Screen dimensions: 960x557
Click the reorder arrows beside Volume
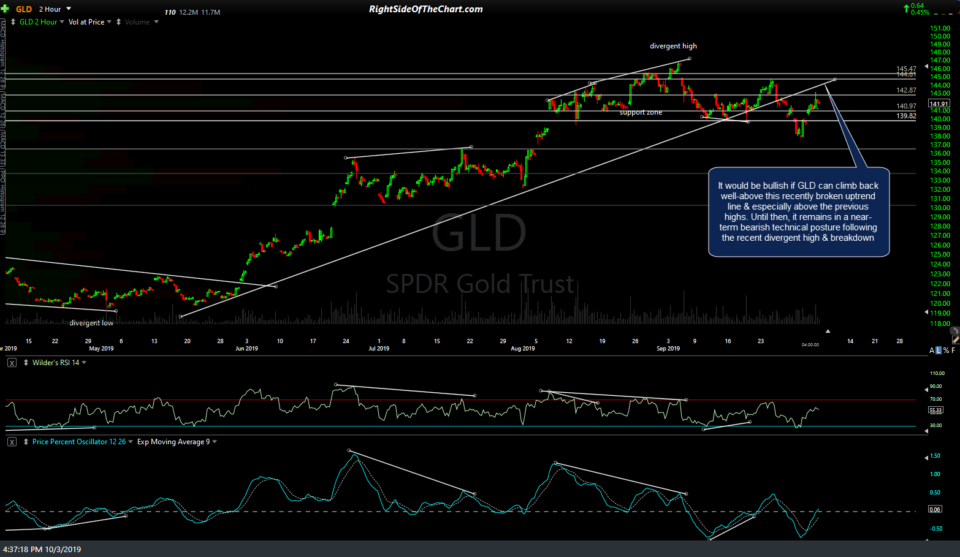pyautogui.click(x=118, y=22)
